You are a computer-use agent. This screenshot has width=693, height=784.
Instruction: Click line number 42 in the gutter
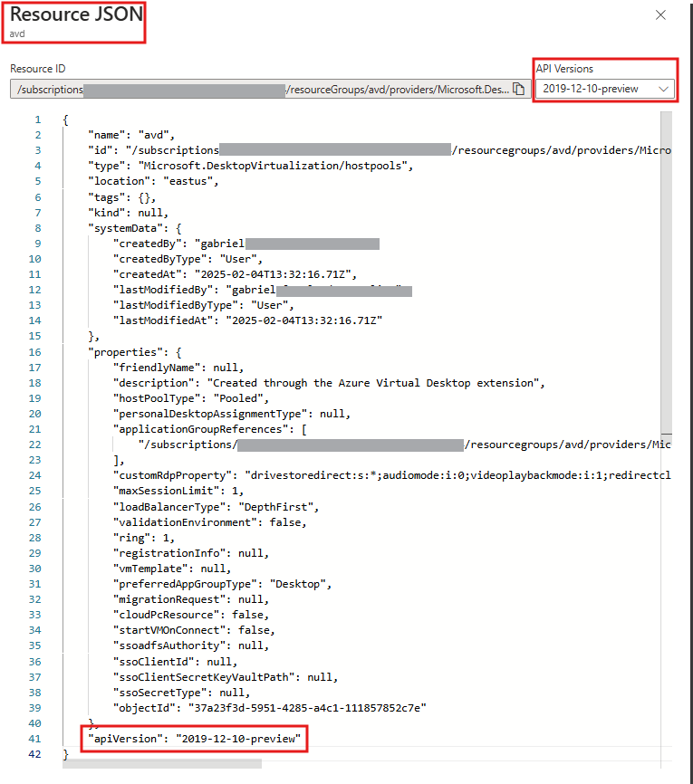pos(34,754)
